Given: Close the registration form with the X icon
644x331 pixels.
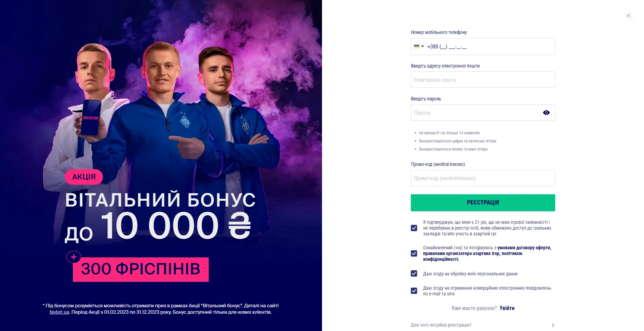Looking at the screenshot, I should tap(628, 16).
